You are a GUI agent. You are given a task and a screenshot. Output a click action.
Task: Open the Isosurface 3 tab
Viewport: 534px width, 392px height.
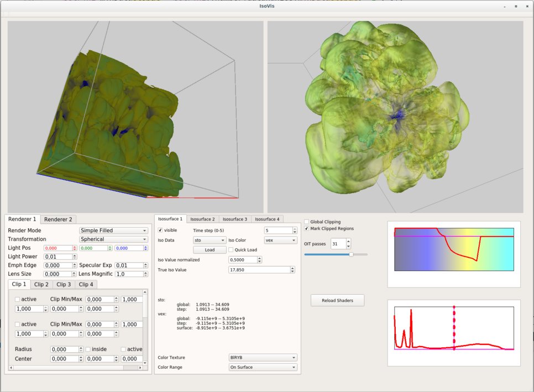coord(235,219)
